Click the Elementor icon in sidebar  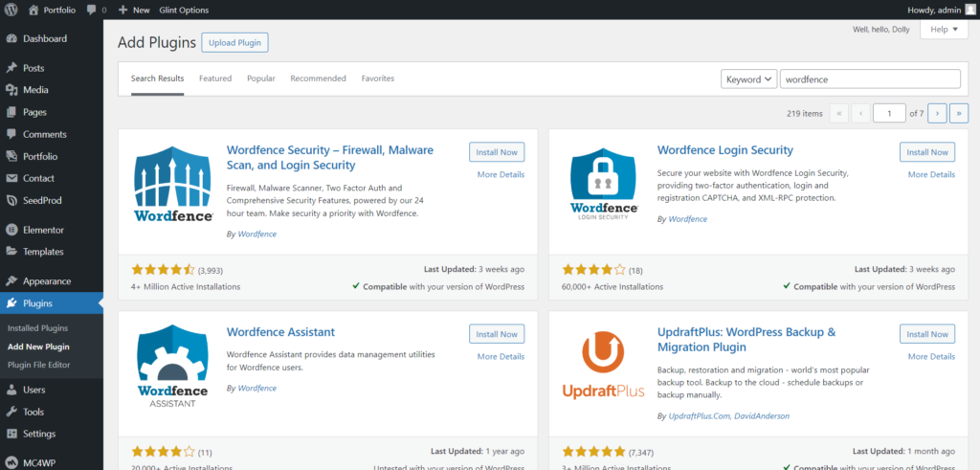pos(11,230)
